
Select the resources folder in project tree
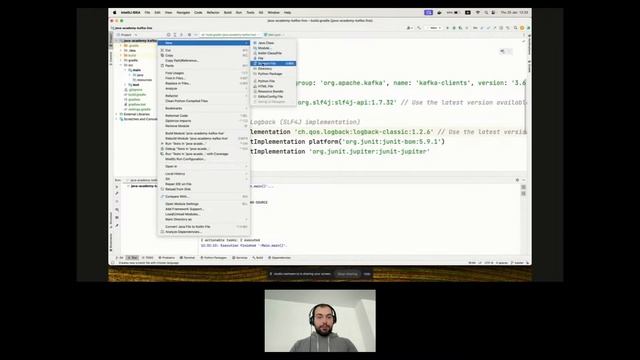point(142,80)
